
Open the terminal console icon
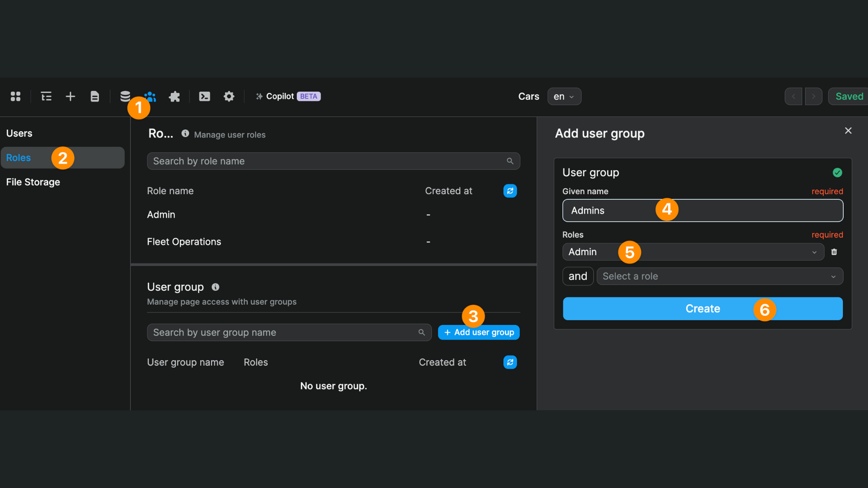pyautogui.click(x=204, y=96)
